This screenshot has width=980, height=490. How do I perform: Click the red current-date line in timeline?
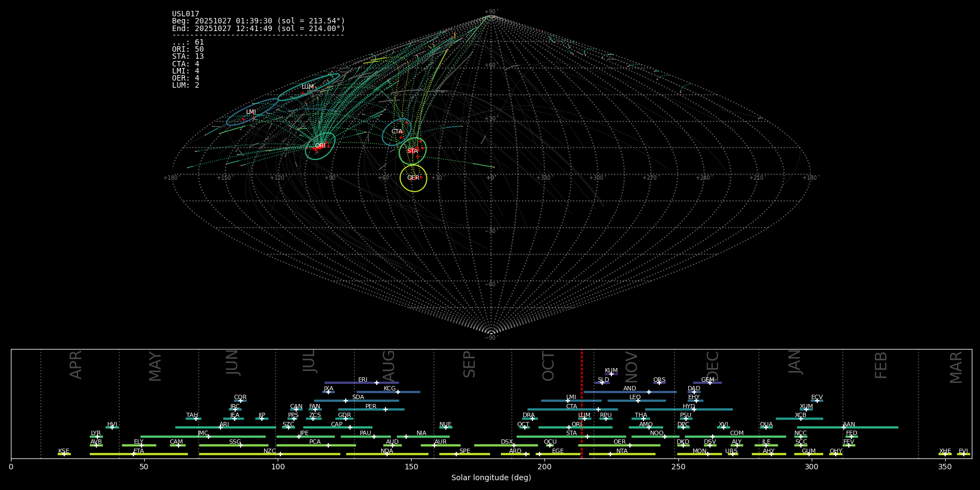[x=581, y=403]
